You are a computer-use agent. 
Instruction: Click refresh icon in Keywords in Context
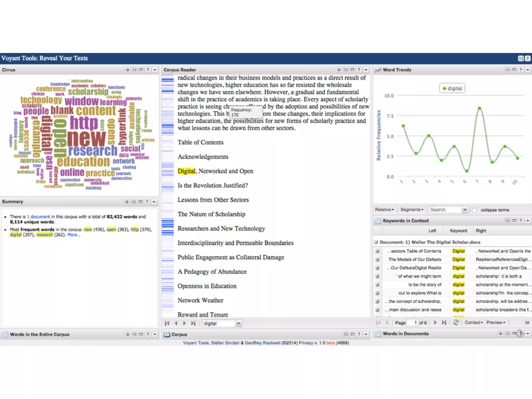456,322
